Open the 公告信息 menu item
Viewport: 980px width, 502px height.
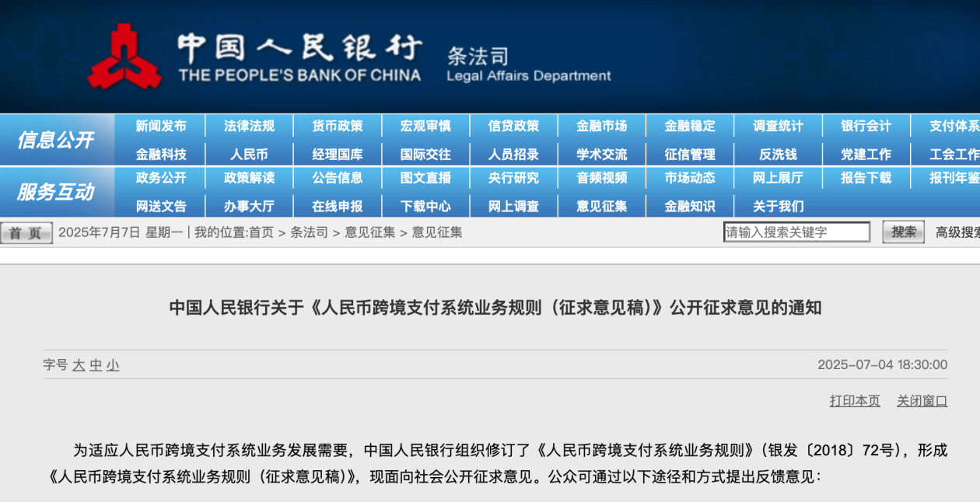pyautogui.click(x=338, y=178)
